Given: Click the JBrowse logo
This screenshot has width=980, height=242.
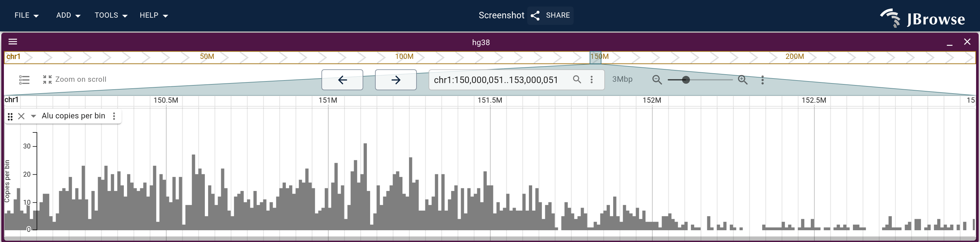Looking at the screenshot, I should pos(923,18).
